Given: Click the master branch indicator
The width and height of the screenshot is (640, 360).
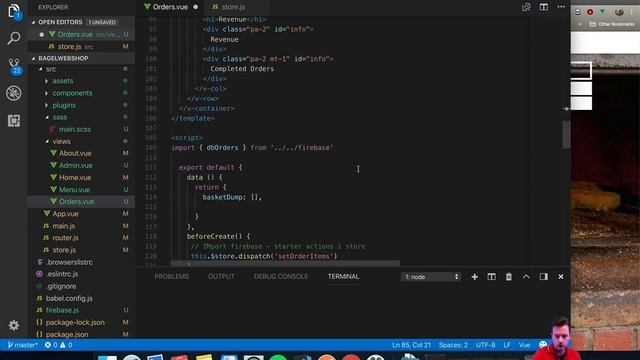Looking at the screenshot, I should tap(22, 345).
